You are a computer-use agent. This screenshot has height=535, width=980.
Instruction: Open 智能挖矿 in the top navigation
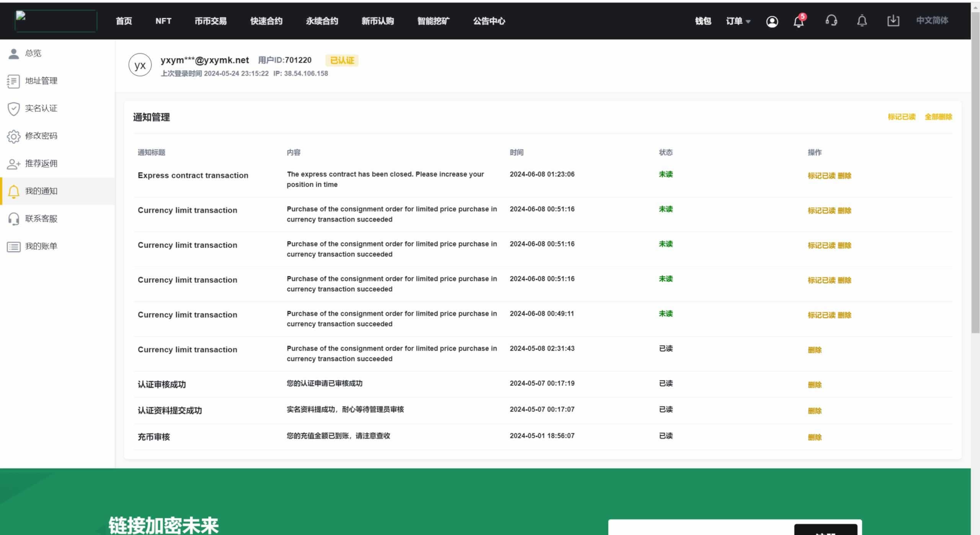click(x=433, y=21)
